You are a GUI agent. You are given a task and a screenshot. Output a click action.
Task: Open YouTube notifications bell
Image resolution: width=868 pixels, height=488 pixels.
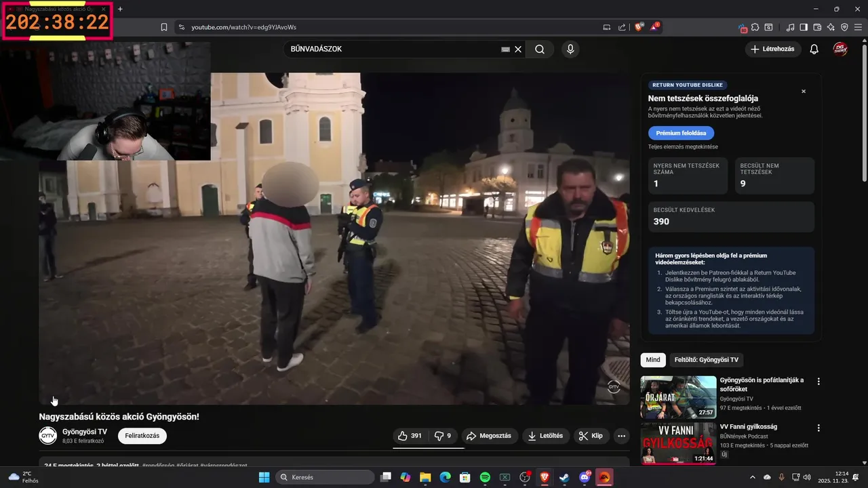coord(814,49)
